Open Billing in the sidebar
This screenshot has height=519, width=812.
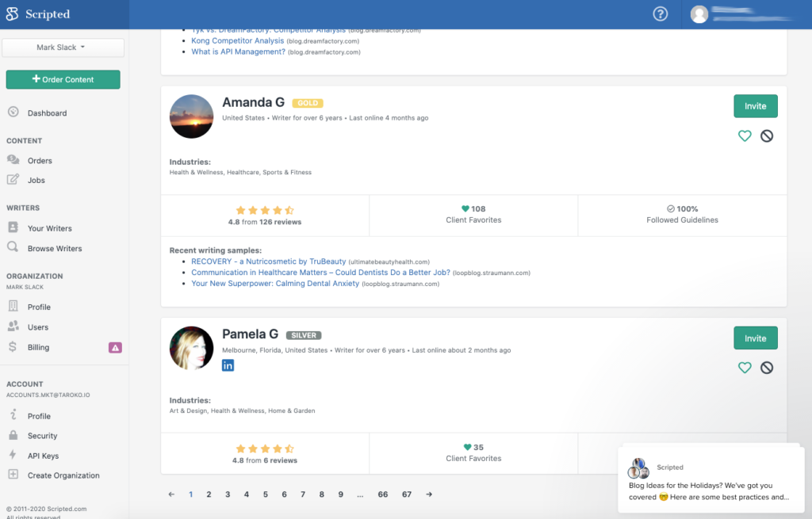pos(38,347)
